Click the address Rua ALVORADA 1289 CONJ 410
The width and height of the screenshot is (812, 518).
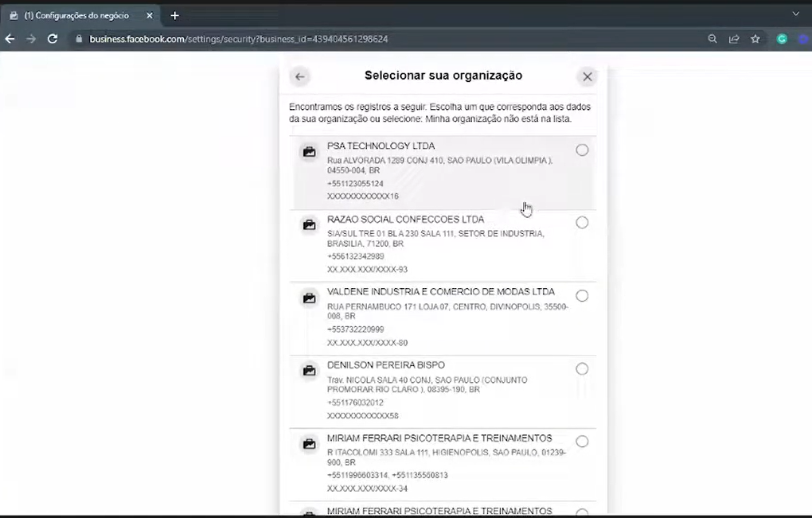[x=439, y=166]
